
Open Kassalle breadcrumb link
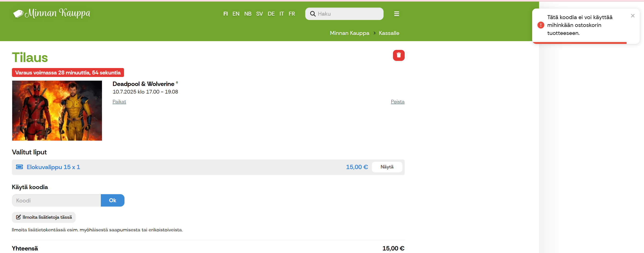[389, 33]
